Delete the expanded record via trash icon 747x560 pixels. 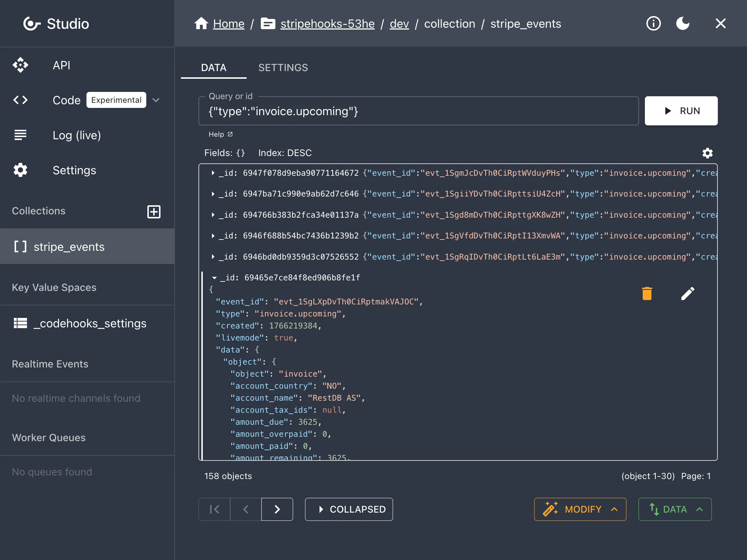(x=646, y=293)
